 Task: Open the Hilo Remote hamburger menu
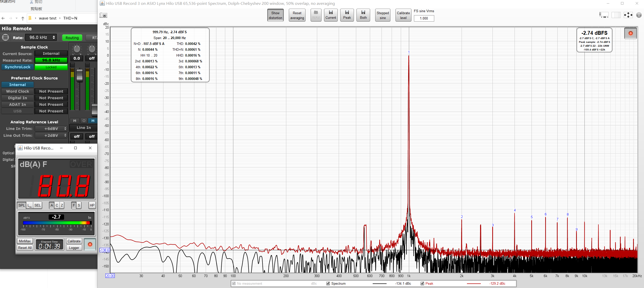5,38
